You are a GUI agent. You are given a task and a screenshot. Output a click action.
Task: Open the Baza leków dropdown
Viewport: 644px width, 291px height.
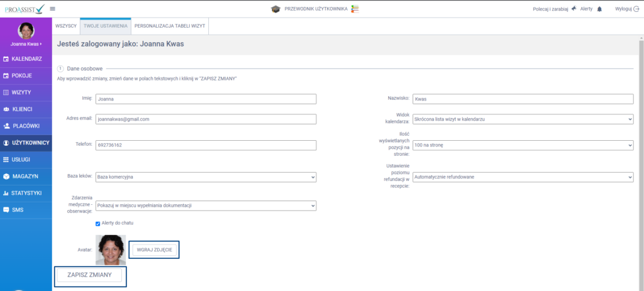coord(205,177)
